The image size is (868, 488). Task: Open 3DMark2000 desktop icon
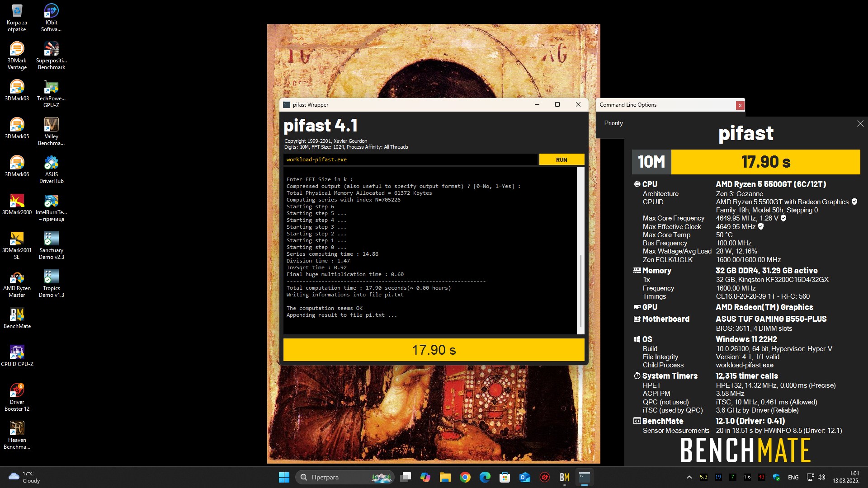pos(17,204)
